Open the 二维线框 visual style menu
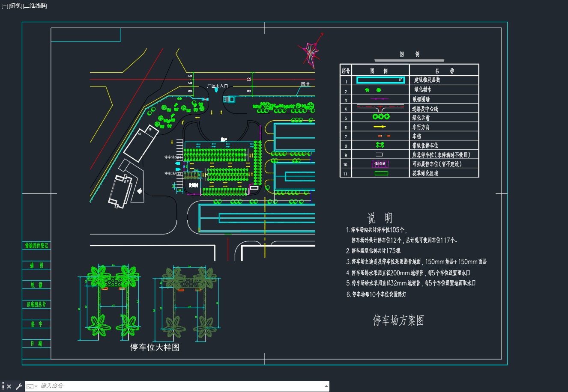 click(35, 6)
